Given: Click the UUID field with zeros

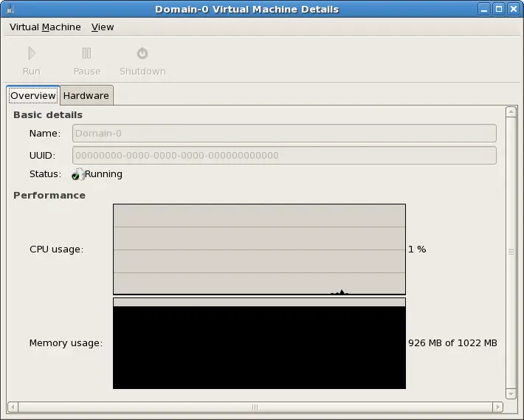Looking at the screenshot, I should click(284, 155).
